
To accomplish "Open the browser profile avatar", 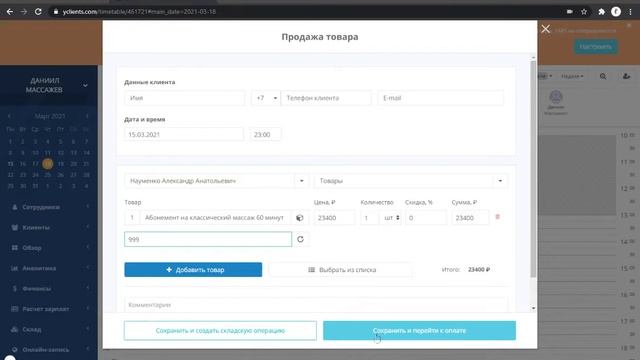I will click(x=616, y=11).
